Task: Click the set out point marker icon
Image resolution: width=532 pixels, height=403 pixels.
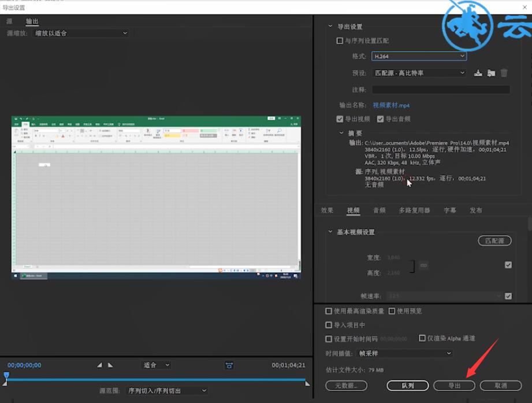Action: click(x=110, y=365)
